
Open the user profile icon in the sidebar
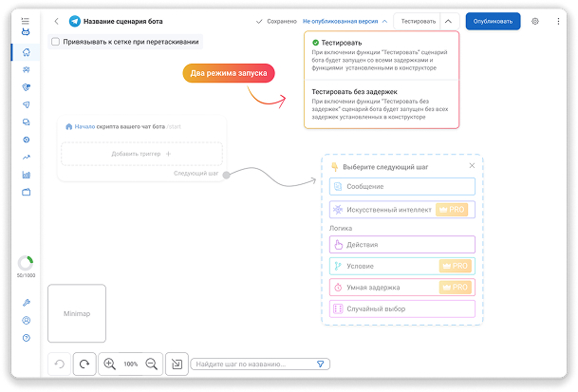click(x=26, y=320)
